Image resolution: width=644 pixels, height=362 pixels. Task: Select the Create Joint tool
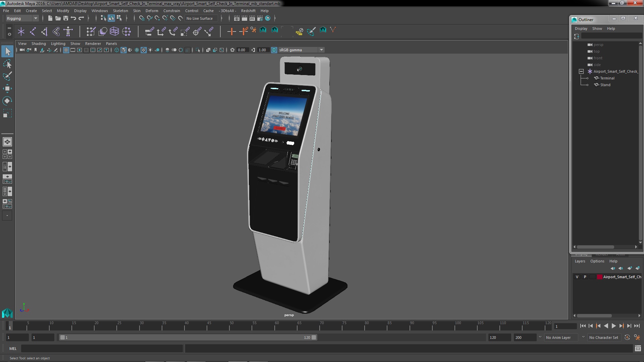coord(33,32)
